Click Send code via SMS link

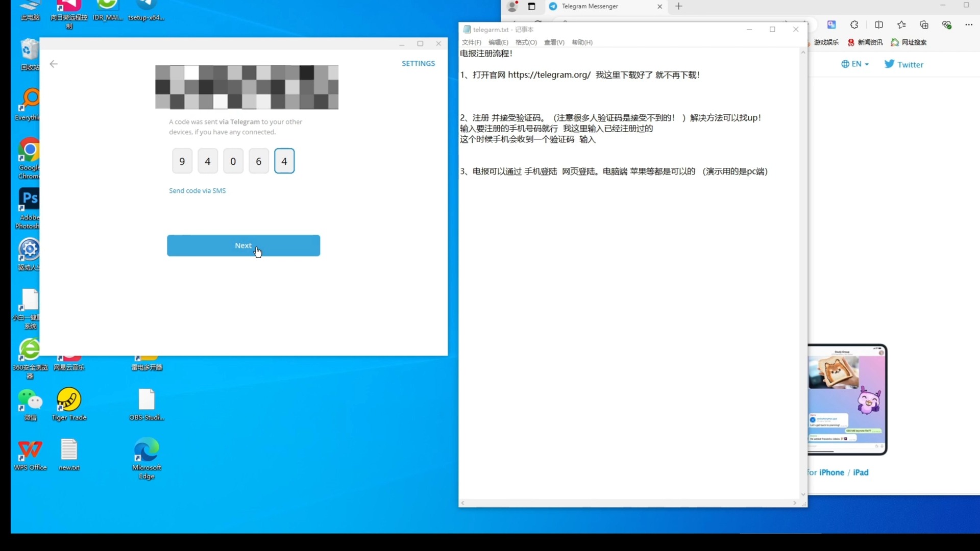197,190
